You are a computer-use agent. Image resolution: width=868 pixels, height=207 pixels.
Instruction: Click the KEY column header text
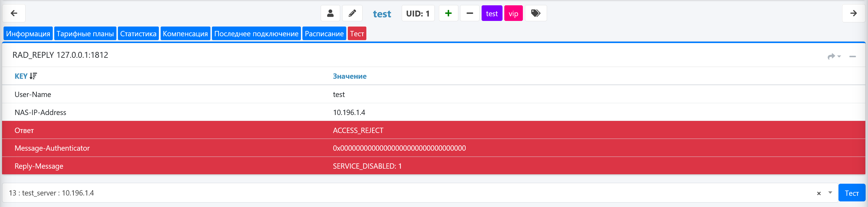tap(21, 76)
